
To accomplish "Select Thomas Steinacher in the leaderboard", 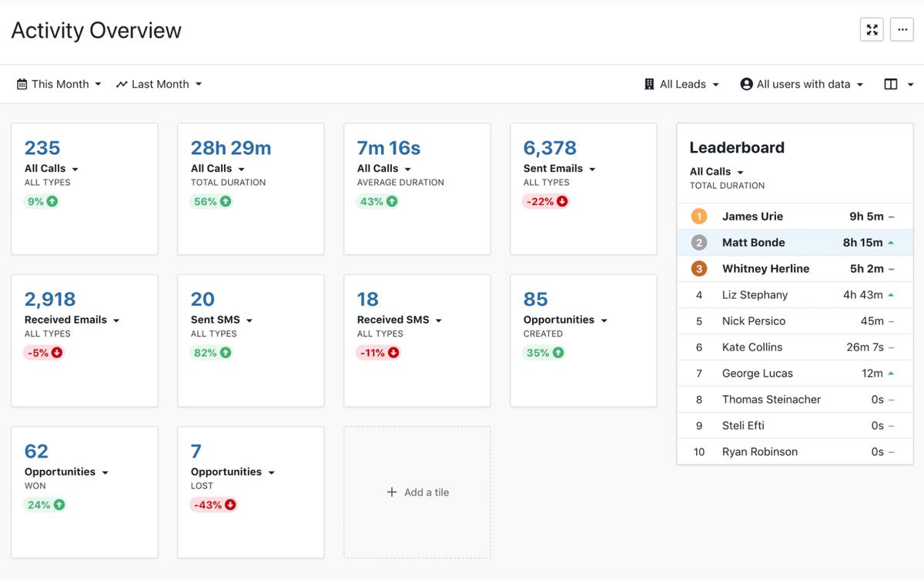I will pos(795,400).
